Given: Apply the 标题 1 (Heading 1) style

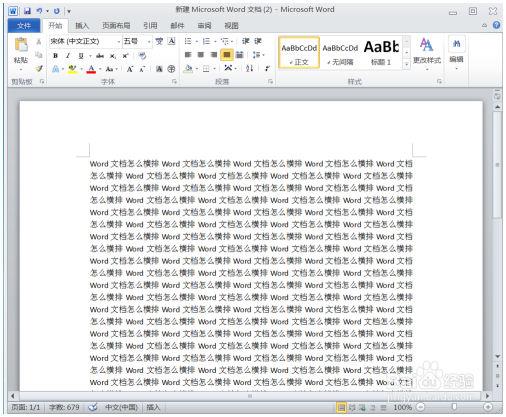Looking at the screenshot, I should [x=381, y=53].
